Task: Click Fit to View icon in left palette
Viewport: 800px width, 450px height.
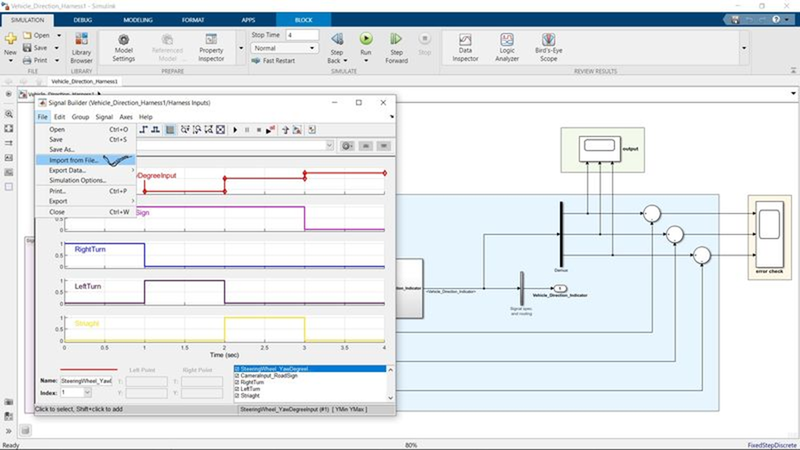Action: [x=9, y=129]
